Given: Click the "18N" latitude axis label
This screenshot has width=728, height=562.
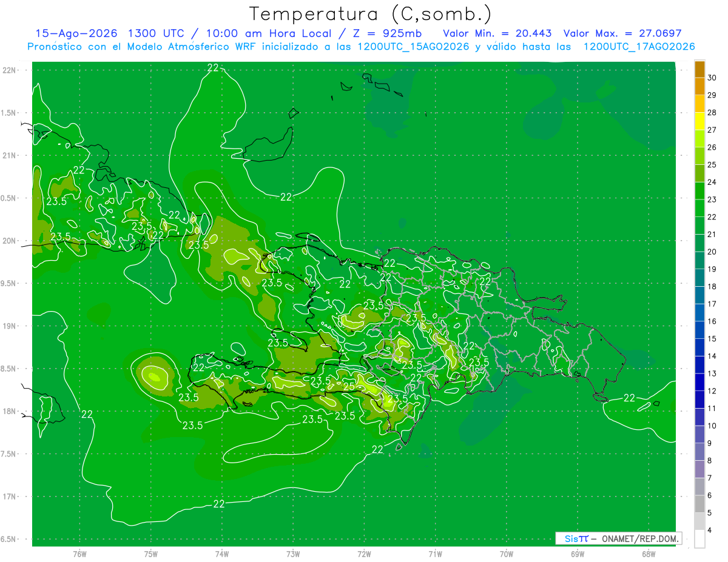Looking at the screenshot, I should (x=9, y=411).
